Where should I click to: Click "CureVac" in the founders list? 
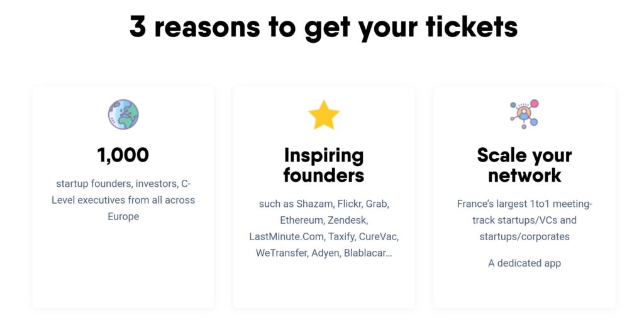coord(379,236)
